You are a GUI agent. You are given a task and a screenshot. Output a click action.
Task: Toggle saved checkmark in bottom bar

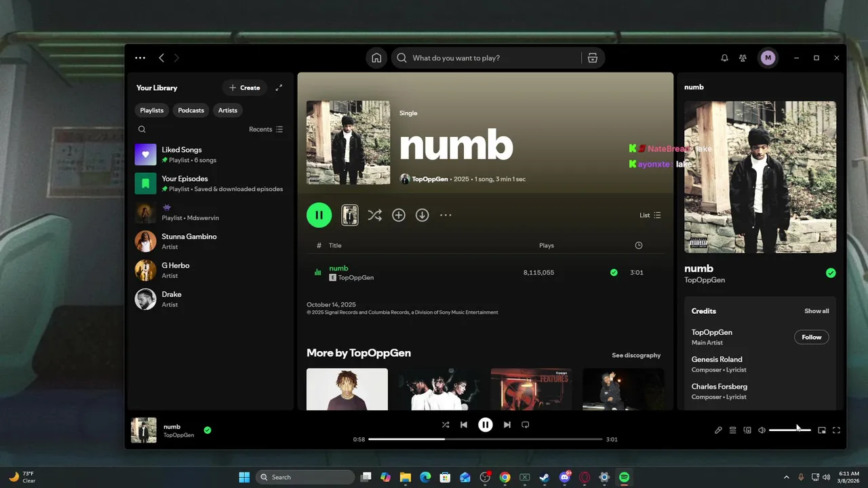(x=208, y=430)
